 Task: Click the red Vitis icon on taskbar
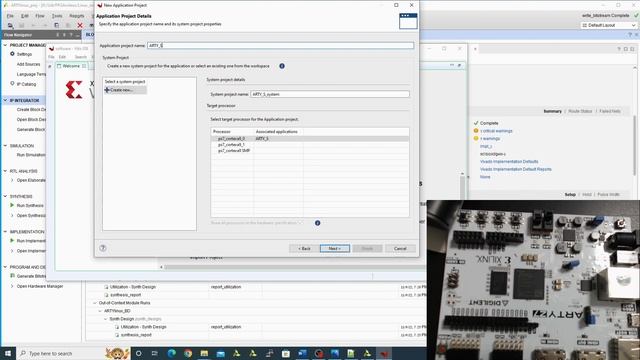tap(384, 353)
